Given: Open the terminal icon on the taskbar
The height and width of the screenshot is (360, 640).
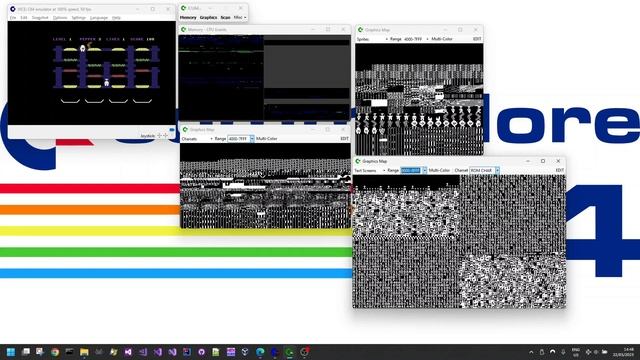Looking at the screenshot, I should click(69, 352).
